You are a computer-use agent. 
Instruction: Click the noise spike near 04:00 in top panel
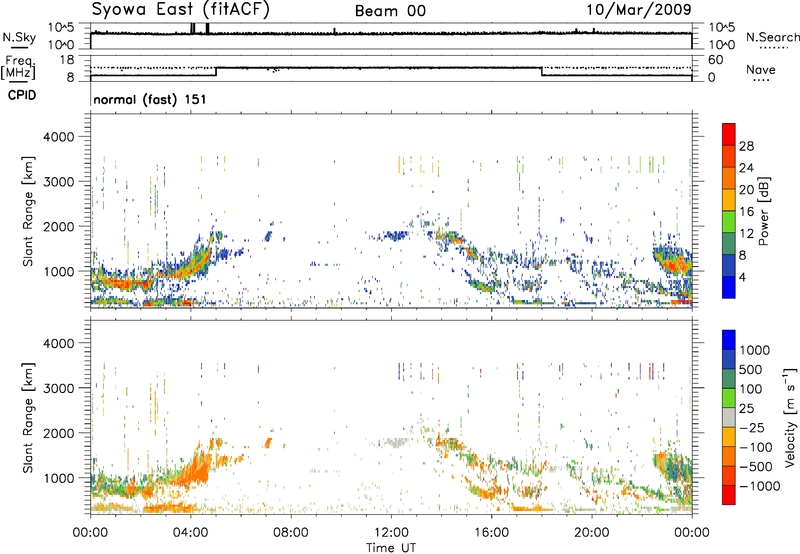tap(193, 29)
